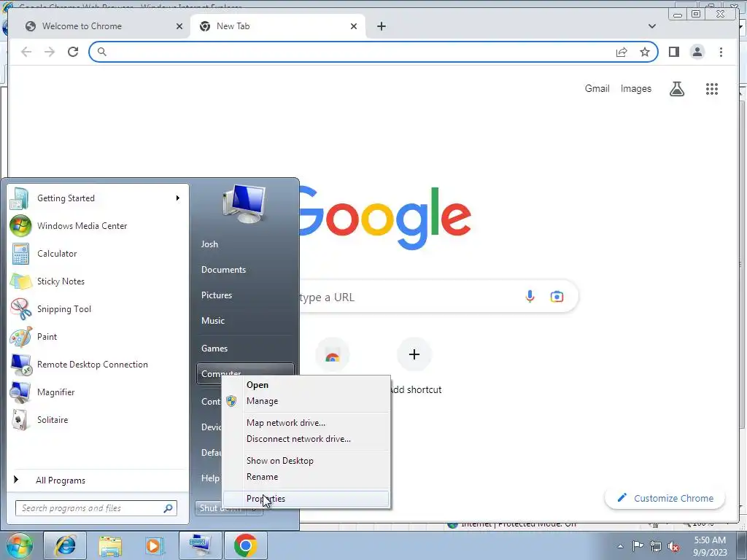
Task: Open Pictures from the Start menu
Action: coord(245,295)
